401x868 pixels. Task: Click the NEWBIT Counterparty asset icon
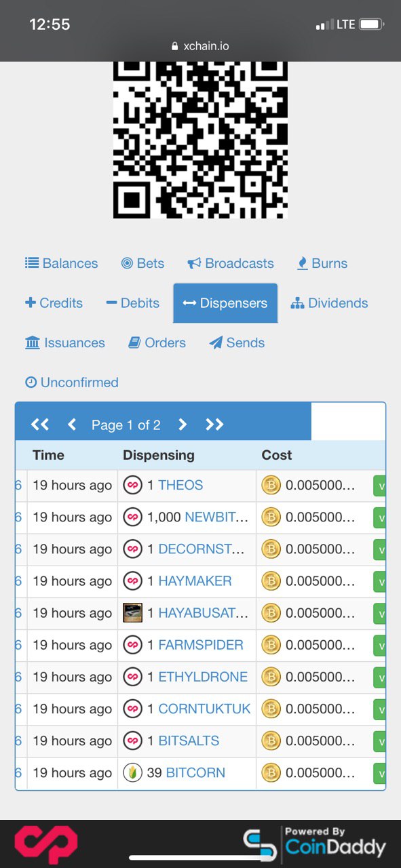point(132,517)
